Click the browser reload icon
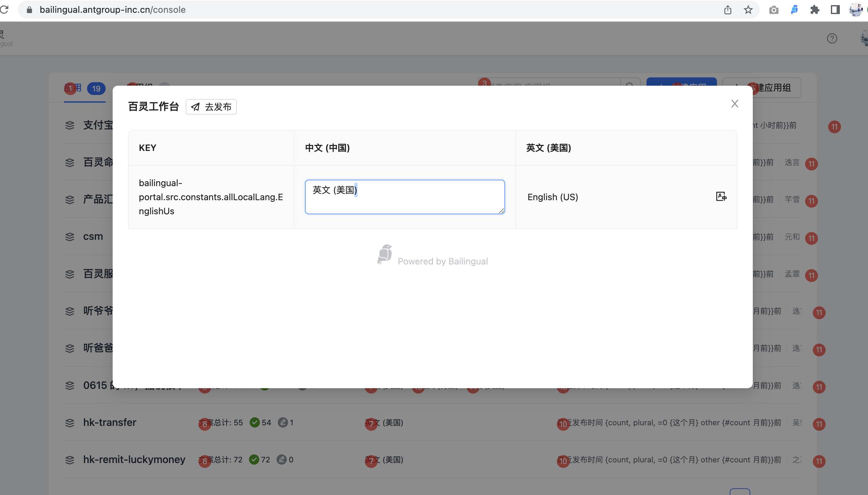868x495 pixels. tap(4, 10)
